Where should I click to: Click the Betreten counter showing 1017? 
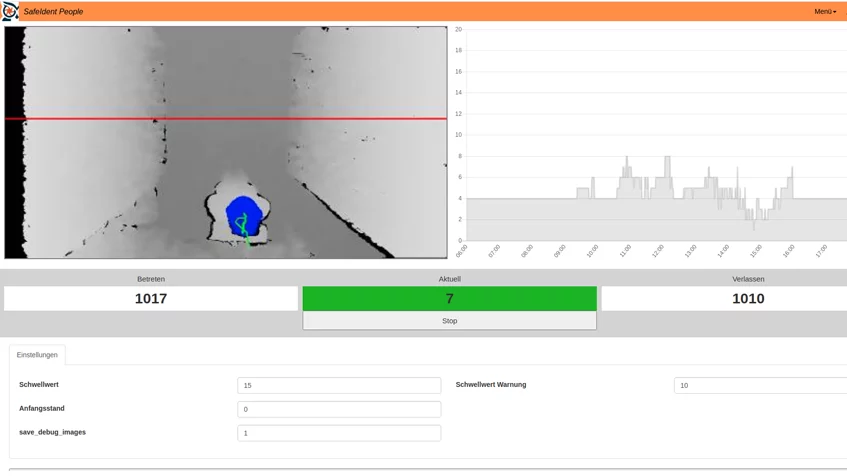coord(151,298)
